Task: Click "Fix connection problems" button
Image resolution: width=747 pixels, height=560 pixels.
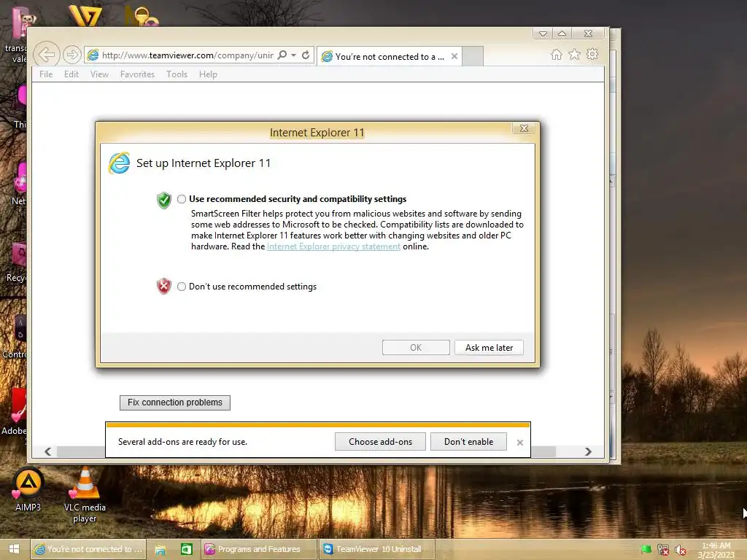Action: [x=175, y=402]
